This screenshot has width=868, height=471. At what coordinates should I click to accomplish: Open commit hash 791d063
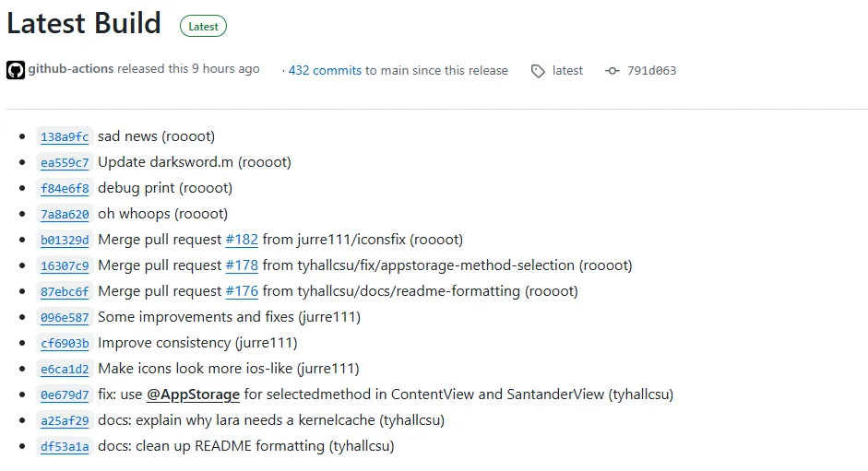[x=651, y=71]
